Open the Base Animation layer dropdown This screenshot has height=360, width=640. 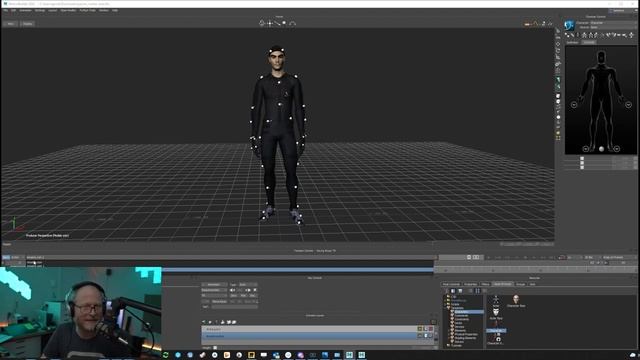click(x=214, y=290)
